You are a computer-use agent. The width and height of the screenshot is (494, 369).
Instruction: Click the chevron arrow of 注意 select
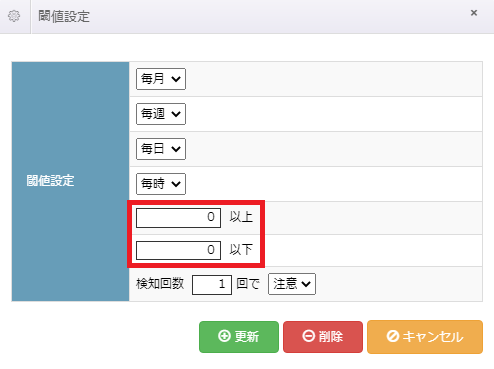click(306, 284)
